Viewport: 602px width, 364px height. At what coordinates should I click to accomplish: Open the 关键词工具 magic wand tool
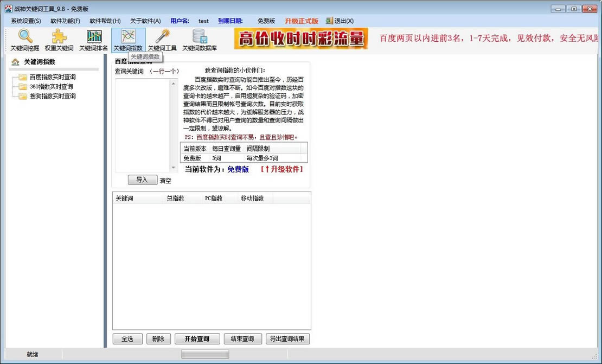(x=162, y=40)
